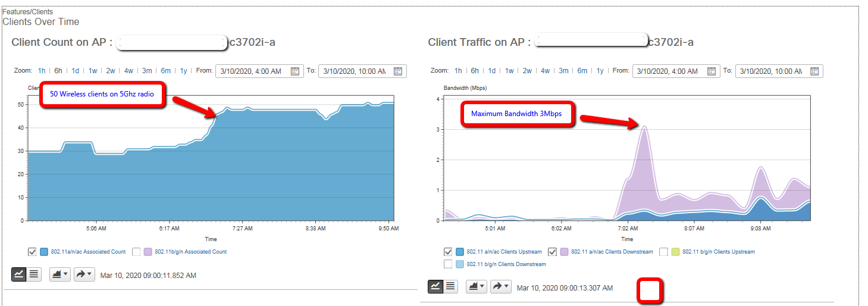This screenshot has height=306, width=868.
Task: Switch Client Traffic panel to table view
Action: [x=450, y=286]
